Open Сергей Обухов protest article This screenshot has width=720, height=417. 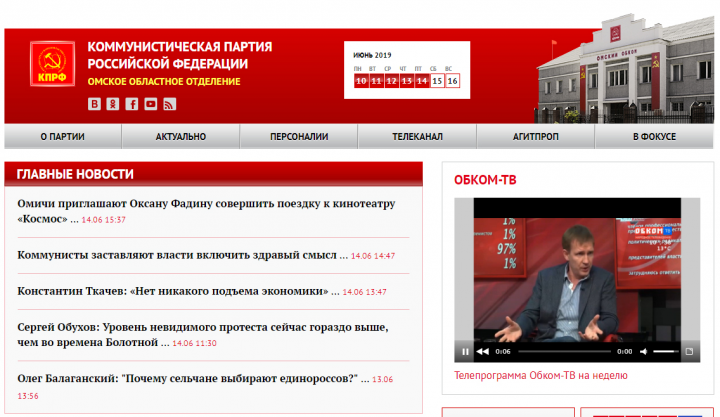(202, 334)
